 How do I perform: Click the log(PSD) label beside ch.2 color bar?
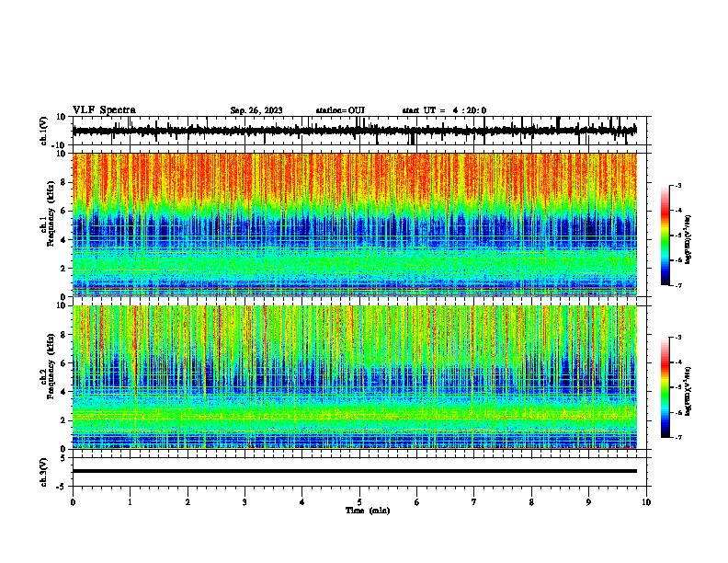(x=688, y=391)
